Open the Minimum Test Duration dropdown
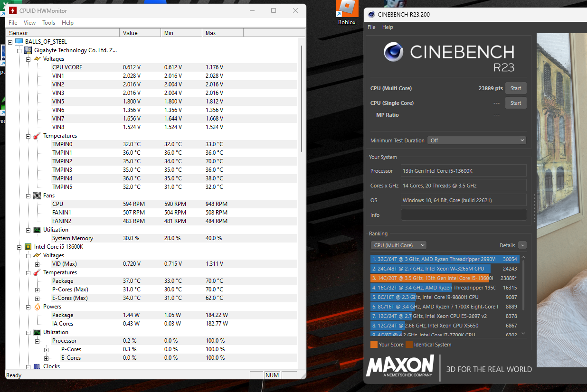587x392 pixels. 477,140
